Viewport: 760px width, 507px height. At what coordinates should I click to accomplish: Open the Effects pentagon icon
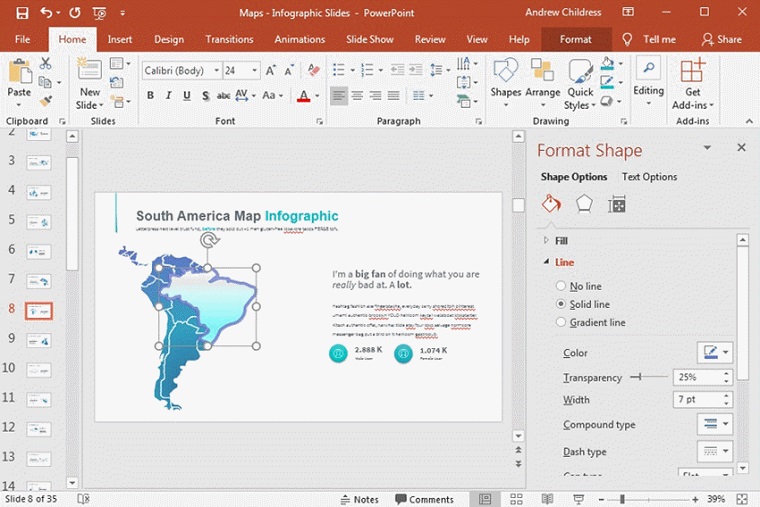coord(584,204)
